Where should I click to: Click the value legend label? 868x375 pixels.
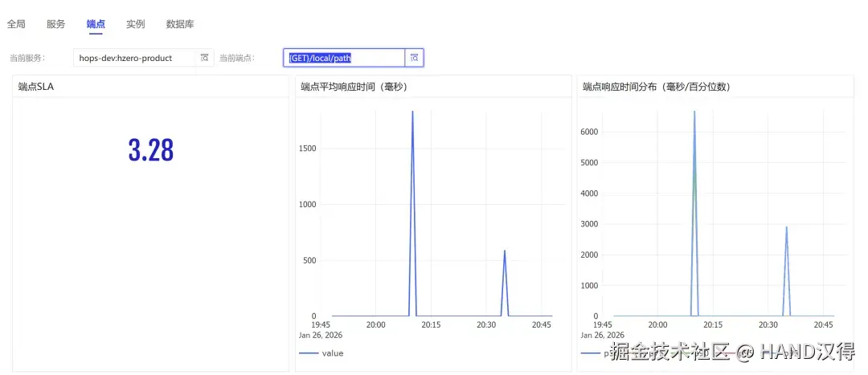[333, 353]
